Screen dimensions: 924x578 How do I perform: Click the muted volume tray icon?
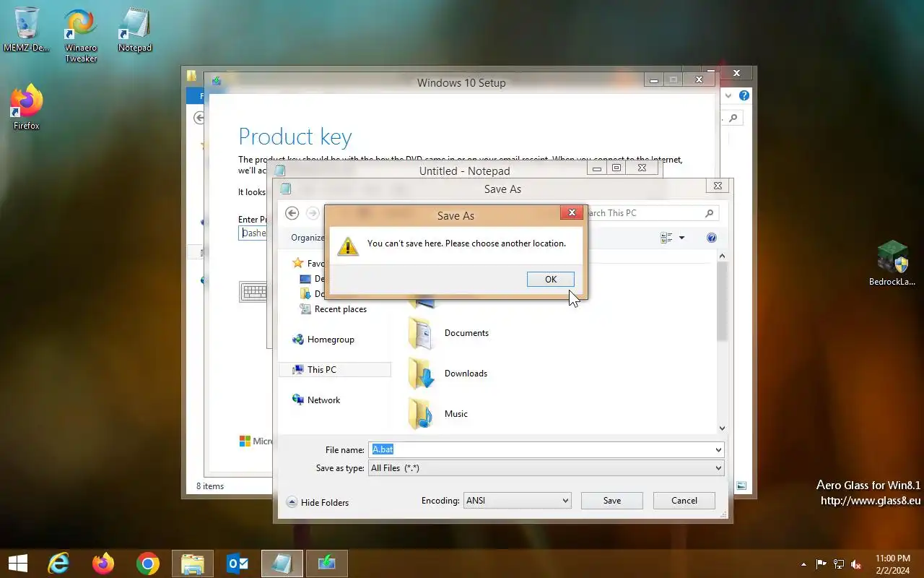(x=856, y=564)
